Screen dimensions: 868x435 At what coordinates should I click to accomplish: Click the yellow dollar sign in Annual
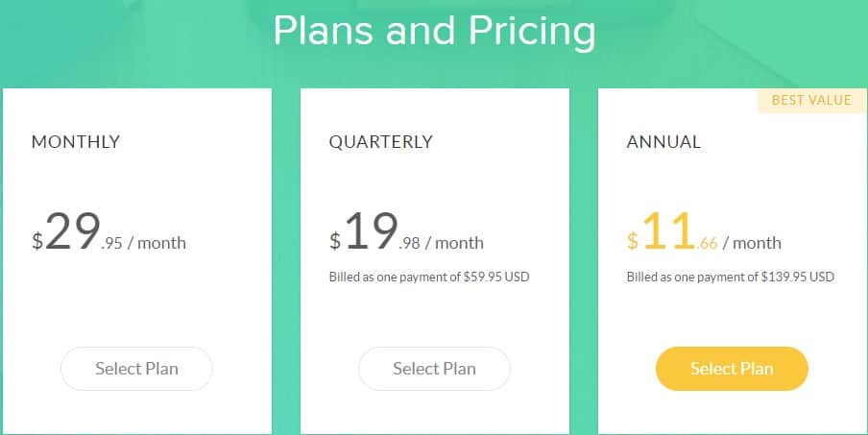pyautogui.click(x=633, y=241)
